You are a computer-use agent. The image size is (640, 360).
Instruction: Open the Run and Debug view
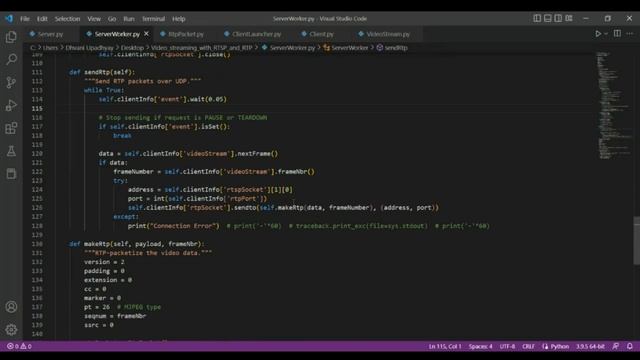click(x=11, y=105)
